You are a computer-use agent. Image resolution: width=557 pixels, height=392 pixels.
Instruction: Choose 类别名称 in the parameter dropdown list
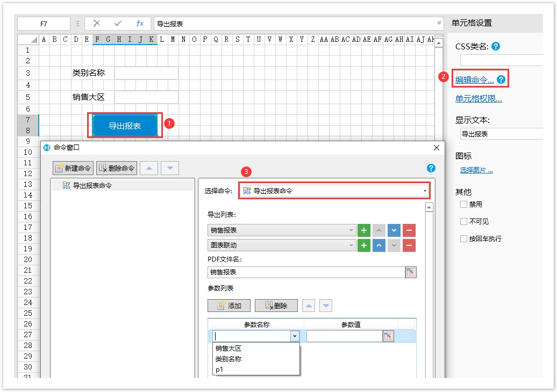point(228,359)
